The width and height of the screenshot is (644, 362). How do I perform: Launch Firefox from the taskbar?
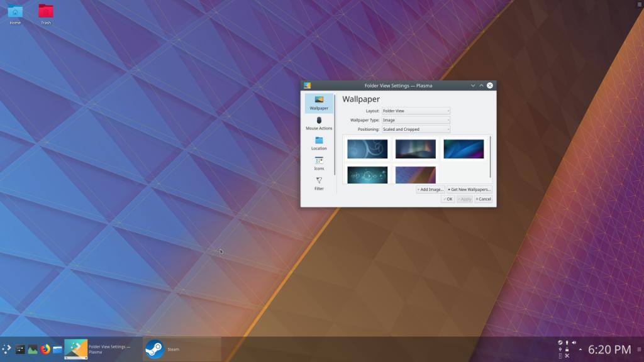(x=45, y=349)
